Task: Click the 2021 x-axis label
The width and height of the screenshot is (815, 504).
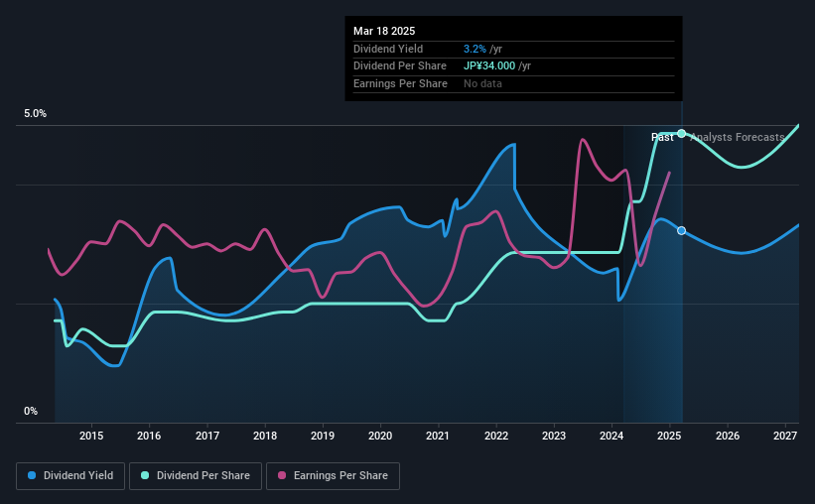Action: pyautogui.click(x=438, y=436)
